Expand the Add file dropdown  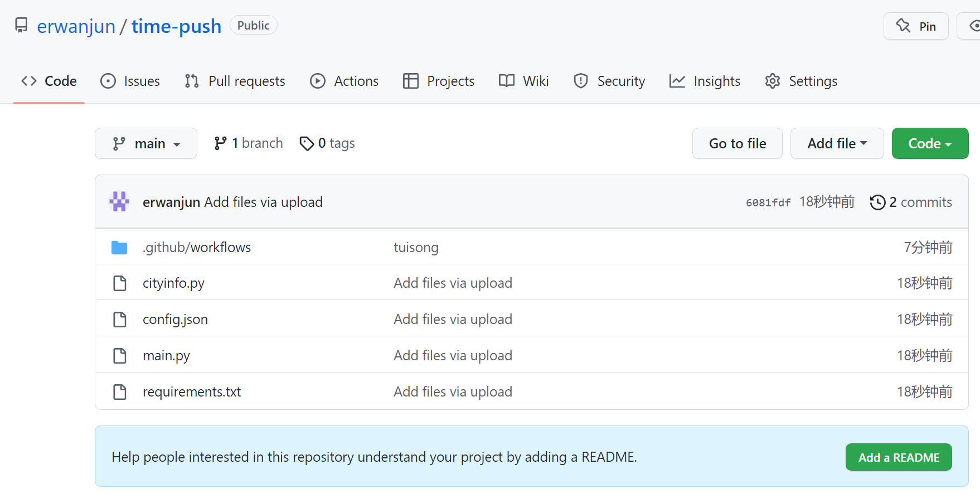tap(837, 143)
